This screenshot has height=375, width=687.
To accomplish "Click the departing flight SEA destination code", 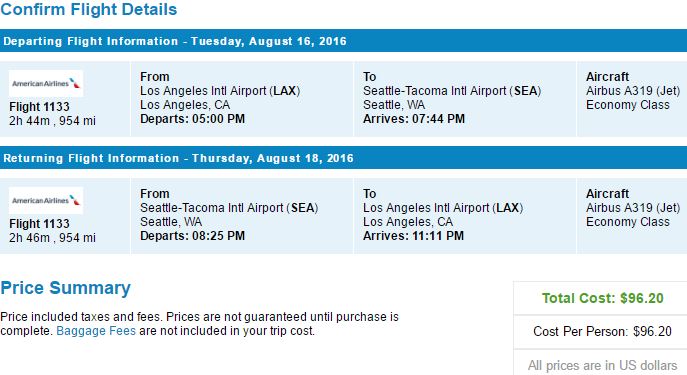I will [x=525, y=91].
